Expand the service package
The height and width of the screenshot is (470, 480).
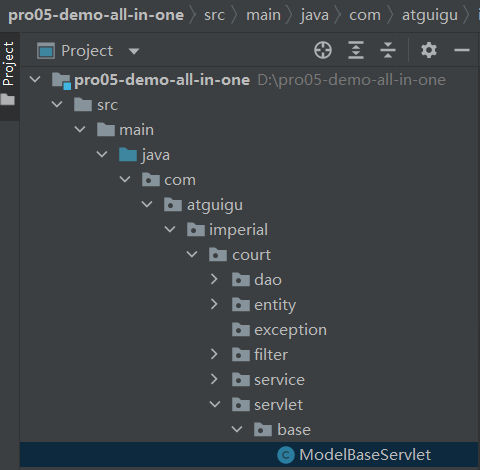pos(214,379)
